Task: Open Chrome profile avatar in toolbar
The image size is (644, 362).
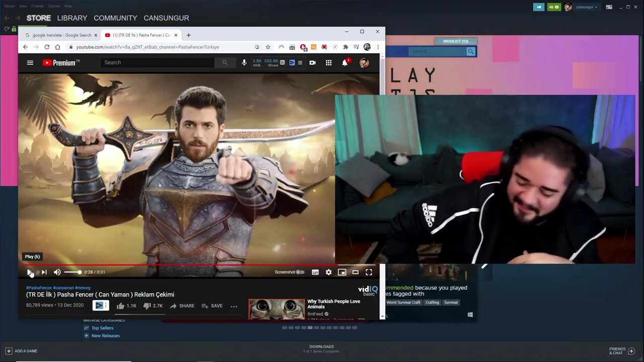Action: tap(367, 47)
